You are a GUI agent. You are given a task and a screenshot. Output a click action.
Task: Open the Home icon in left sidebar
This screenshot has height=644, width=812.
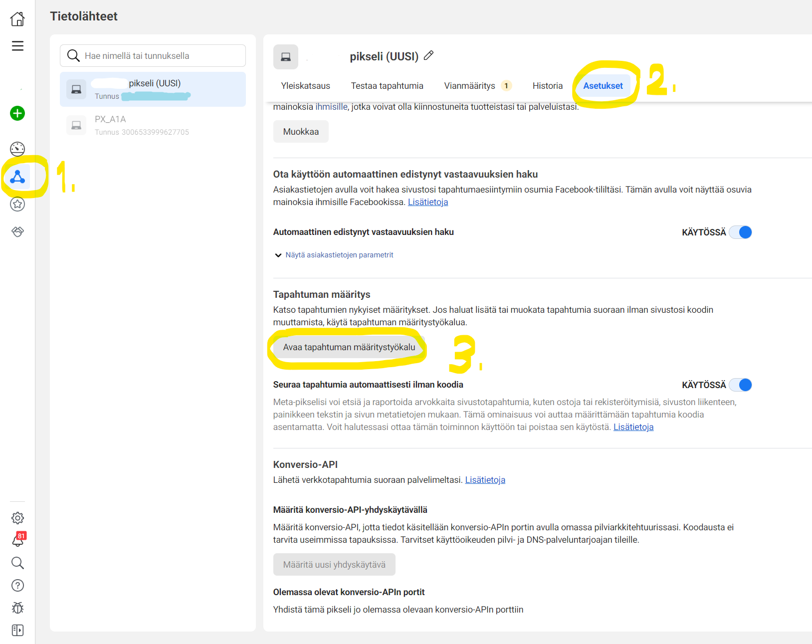coord(17,18)
